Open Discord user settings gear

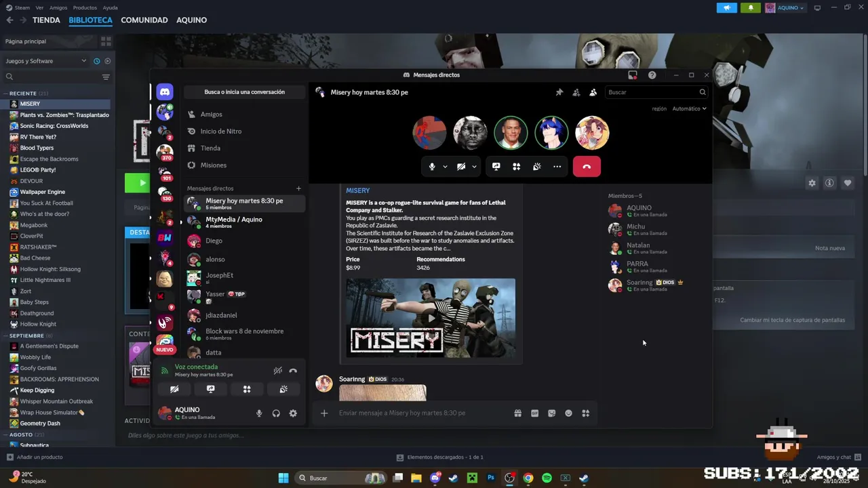pyautogui.click(x=293, y=413)
